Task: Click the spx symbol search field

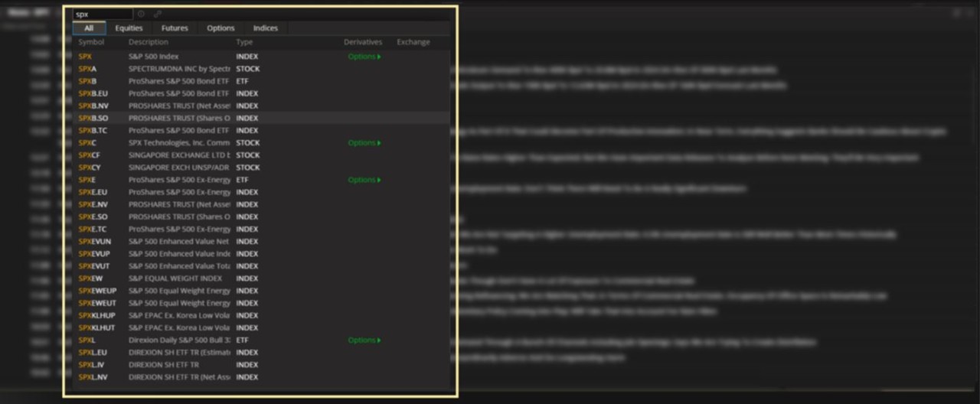Action: [x=103, y=14]
